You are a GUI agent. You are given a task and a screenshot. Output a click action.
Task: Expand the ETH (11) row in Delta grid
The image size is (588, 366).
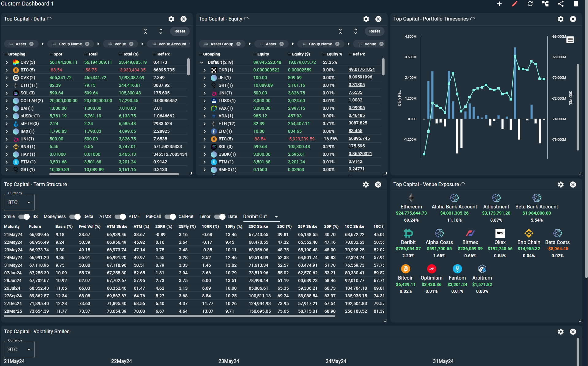7,85
